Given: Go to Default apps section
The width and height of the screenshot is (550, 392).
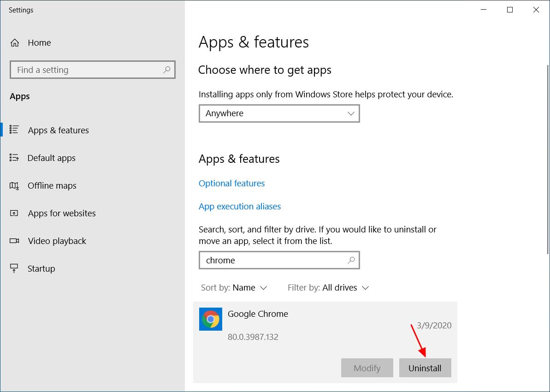Looking at the screenshot, I should pos(51,158).
